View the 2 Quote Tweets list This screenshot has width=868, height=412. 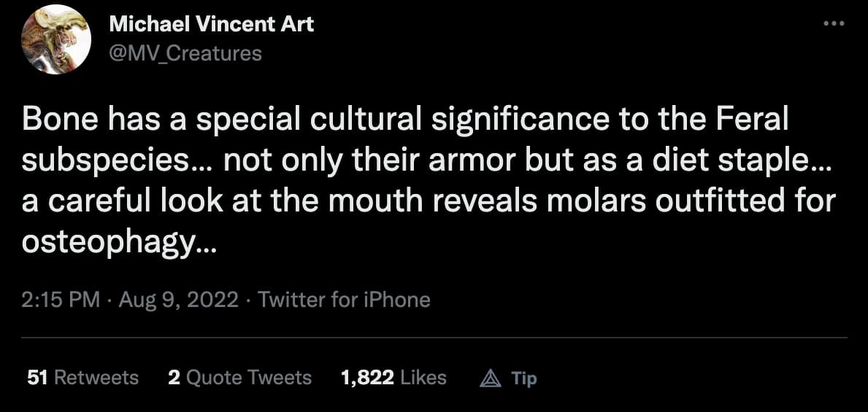[239, 378]
